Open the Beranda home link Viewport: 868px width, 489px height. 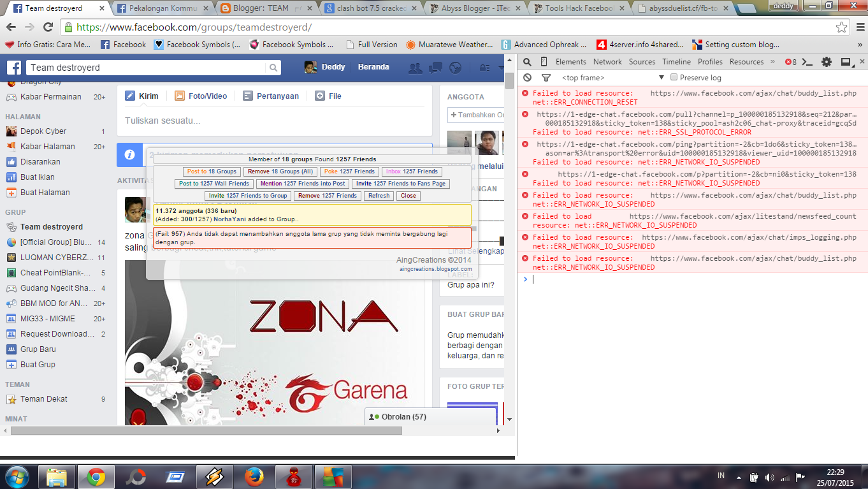(373, 68)
